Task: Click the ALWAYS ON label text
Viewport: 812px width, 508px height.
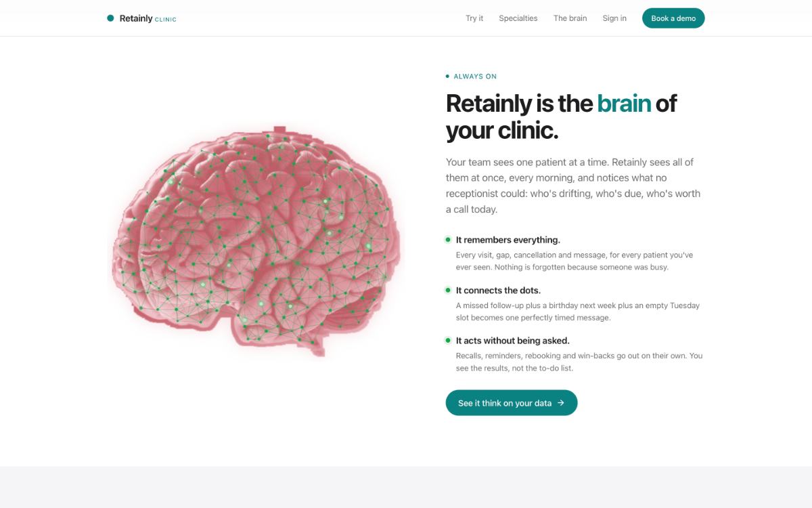Action: [475, 77]
